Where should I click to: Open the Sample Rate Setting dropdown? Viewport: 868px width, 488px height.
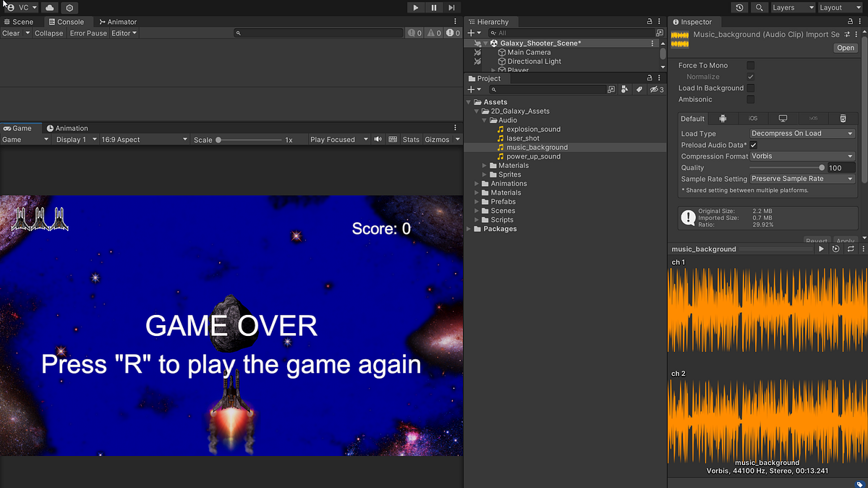pyautogui.click(x=801, y=179)
